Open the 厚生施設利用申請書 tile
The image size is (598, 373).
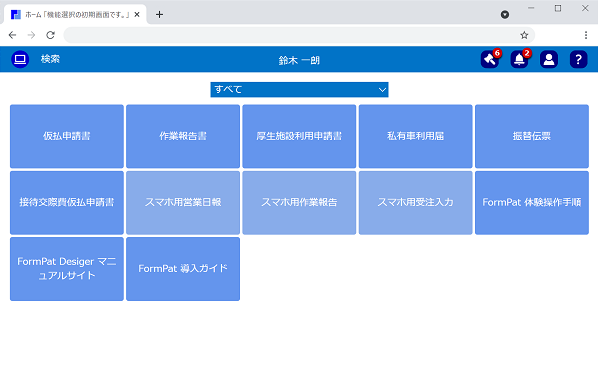pyautogui.click(x=299, y=136)
